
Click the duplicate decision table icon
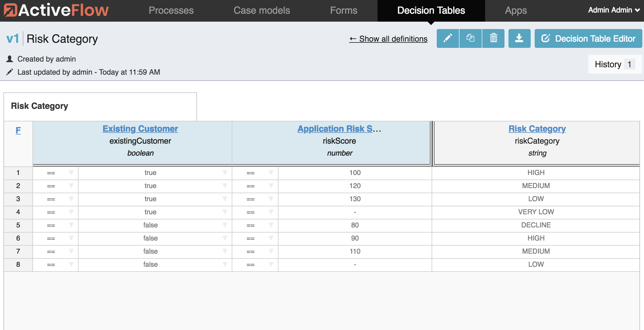[x=470, y=38]
